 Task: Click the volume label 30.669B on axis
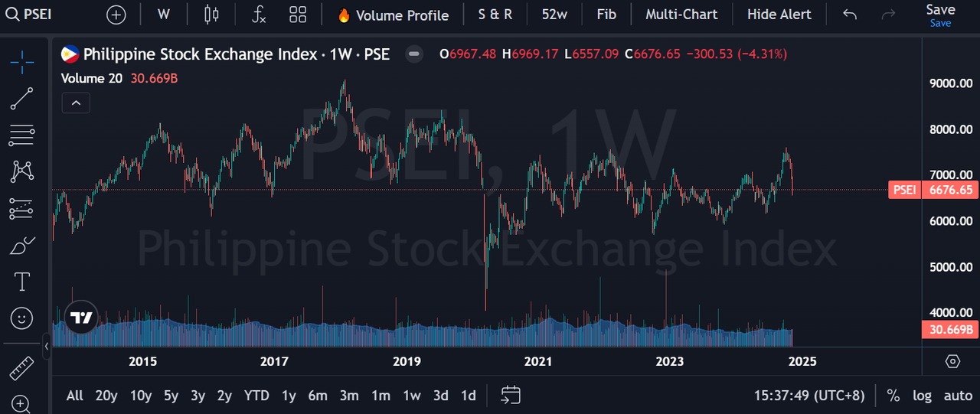coord(951,330)
